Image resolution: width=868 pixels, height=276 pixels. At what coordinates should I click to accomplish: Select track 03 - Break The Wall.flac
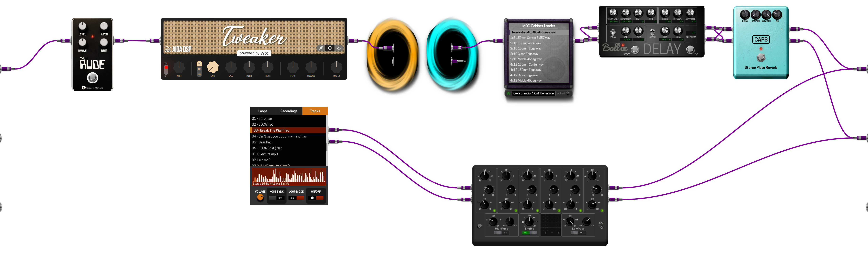tap(288, 130)
